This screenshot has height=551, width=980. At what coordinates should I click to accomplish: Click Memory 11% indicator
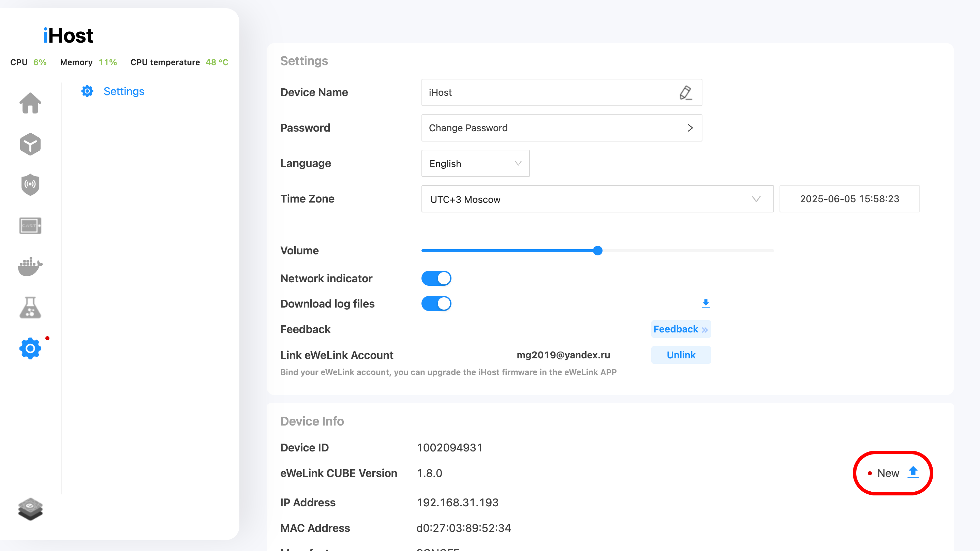[88, 62]
